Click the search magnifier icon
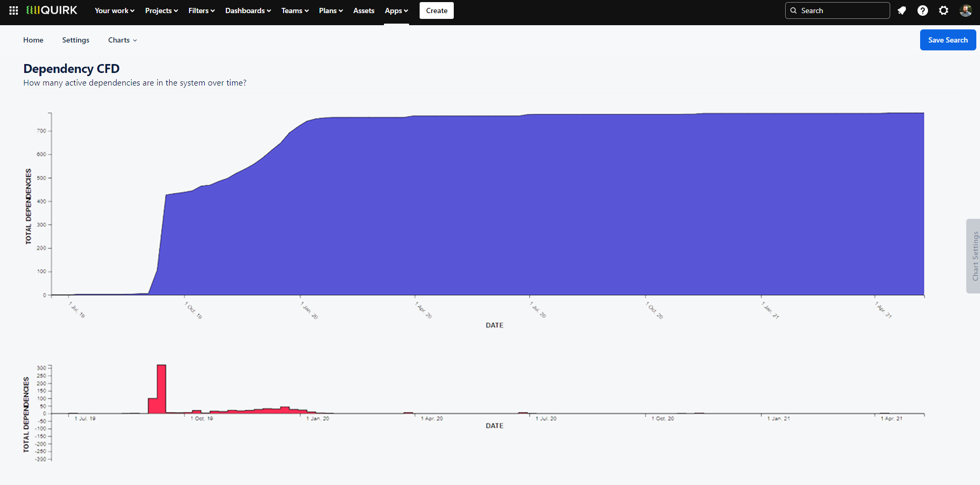Image resolution: width=980 pixels, height=485 pixels. pyautogui.click(x=794, y=10)
